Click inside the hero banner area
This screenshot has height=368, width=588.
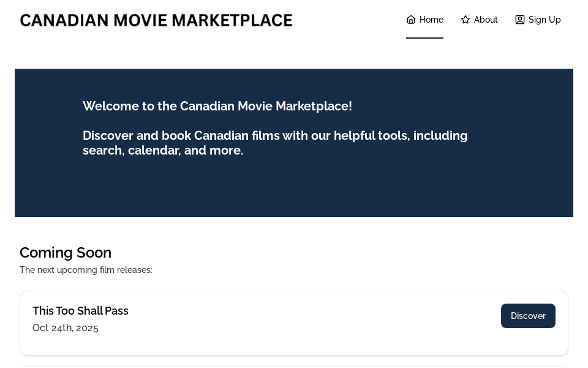coord(294,184)
